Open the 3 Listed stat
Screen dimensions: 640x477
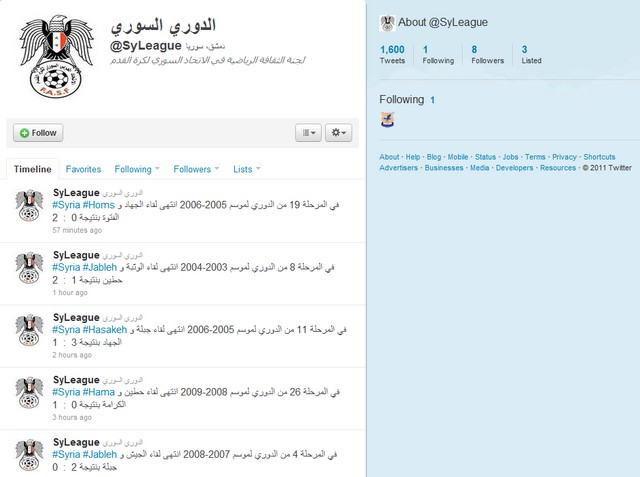pyautogui.click(x=531, y=55)
